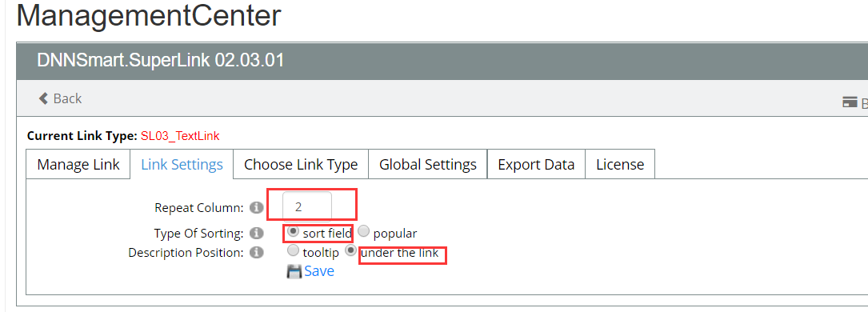Switch to the Manage Link tab
The width and height of the screenshot is (868, 312).
[x=78, y=164]
